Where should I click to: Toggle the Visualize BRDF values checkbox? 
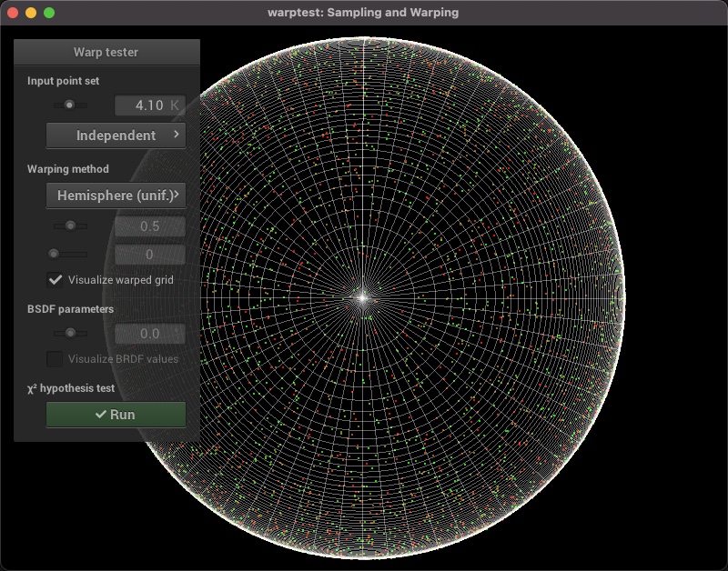(56, 358)
